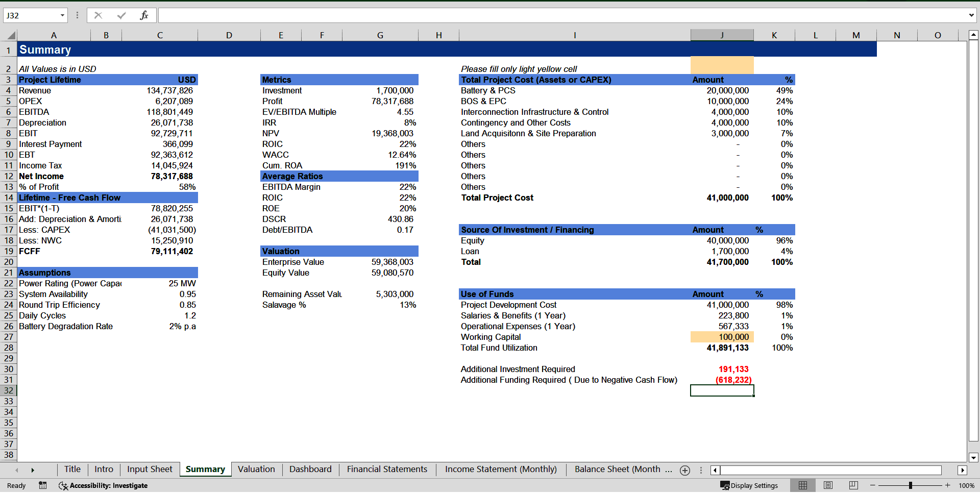Open Accessibility: Investigate in status bar
This screenshot has height=493, width=980.
tap(103, 485)
